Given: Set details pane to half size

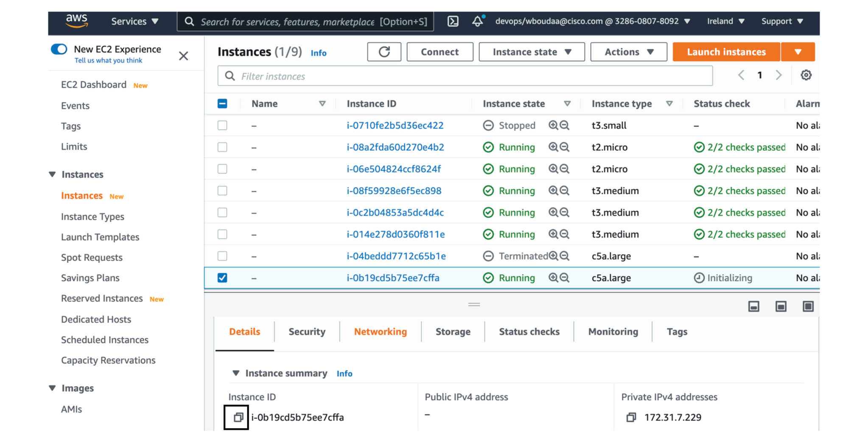Looking at the screenshot, I should 781,306.
